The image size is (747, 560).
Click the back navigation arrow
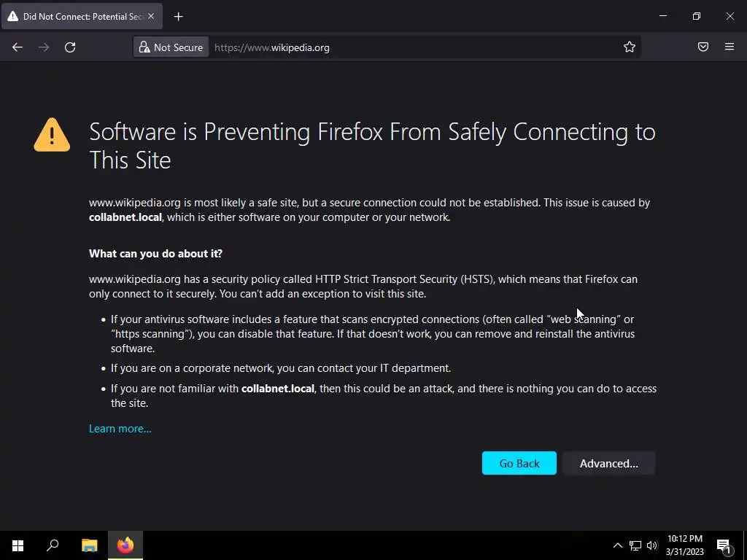pyautogui.click(x=18, y=47)
